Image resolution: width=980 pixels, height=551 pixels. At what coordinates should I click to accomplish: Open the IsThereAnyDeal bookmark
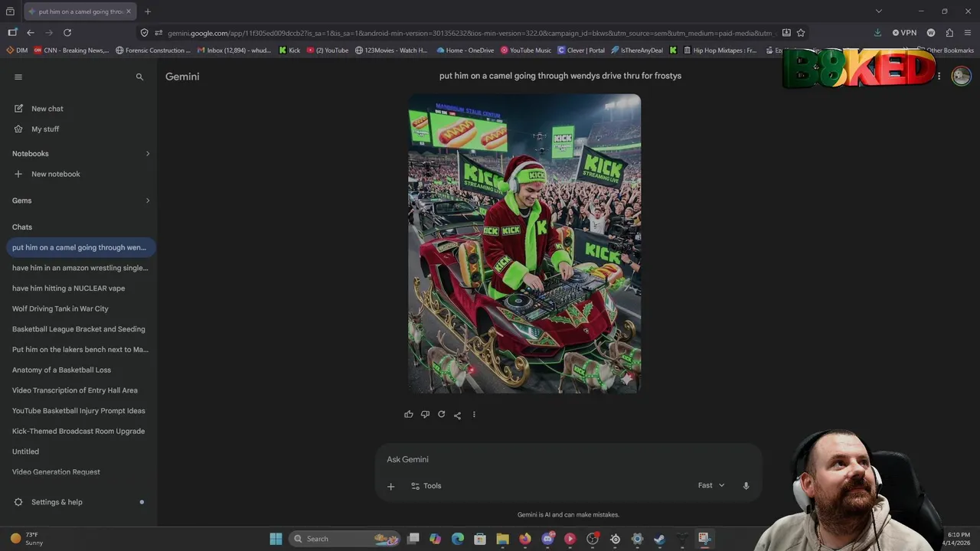(637, 51)
